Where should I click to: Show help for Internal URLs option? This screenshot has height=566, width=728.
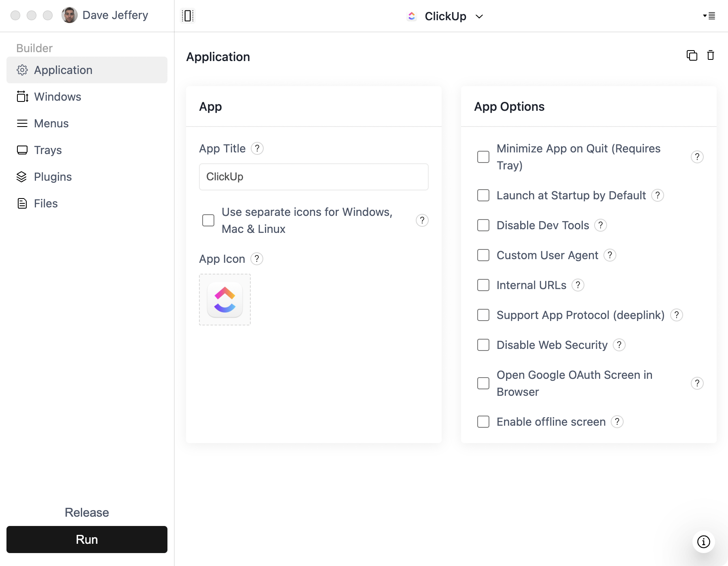[578, 285]
